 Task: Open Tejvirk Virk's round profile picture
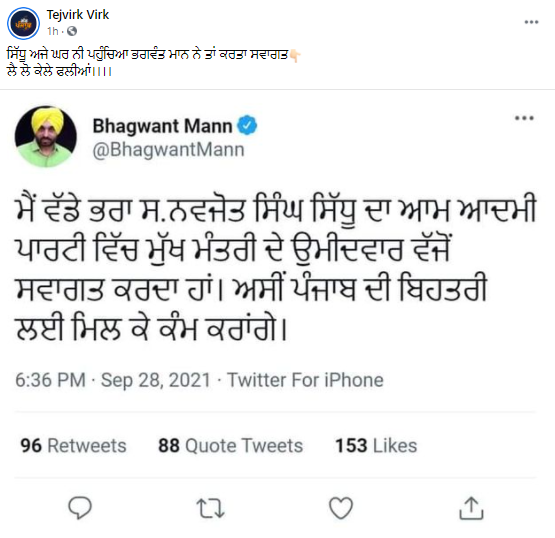(x=23, y=23)
